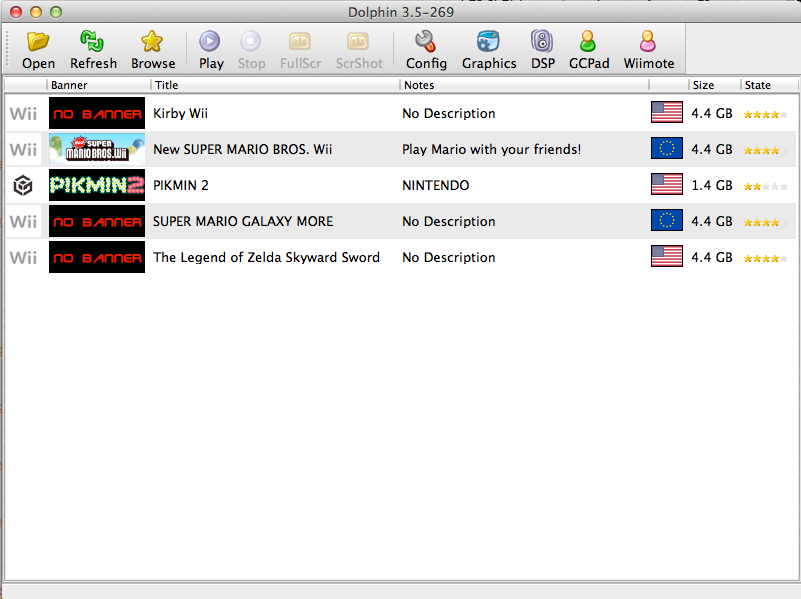The width and height of the screenshot is (801, 599).
Task: Click Wii platform icon for Zelda Skyward Sword
Action: [x=23, y=257]
